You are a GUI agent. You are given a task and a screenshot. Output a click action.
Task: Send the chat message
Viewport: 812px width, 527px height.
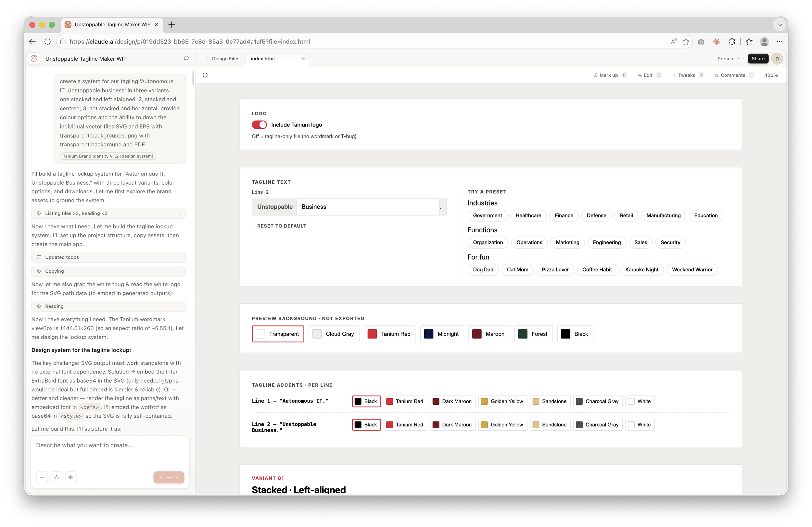(169, 477)
